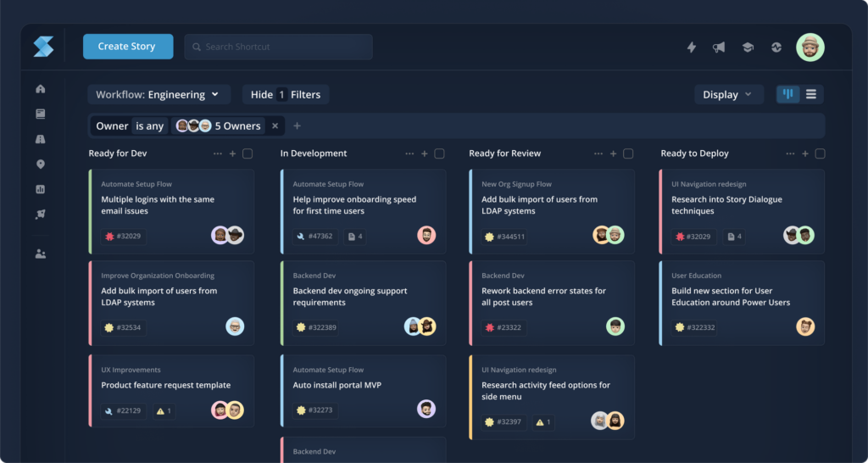Go to the Home sidebar icon
Image resolution: width=868 pixels, height=463 pixels.
41,88
